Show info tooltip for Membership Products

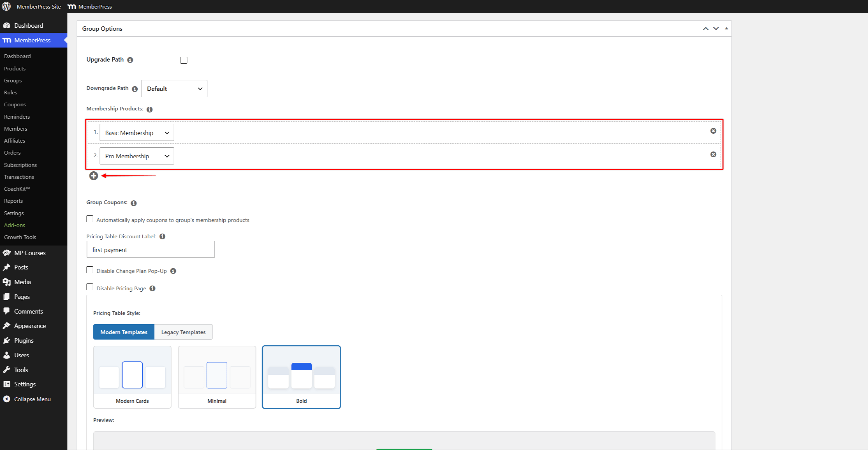pyautogui.click(x=150, y=109)
